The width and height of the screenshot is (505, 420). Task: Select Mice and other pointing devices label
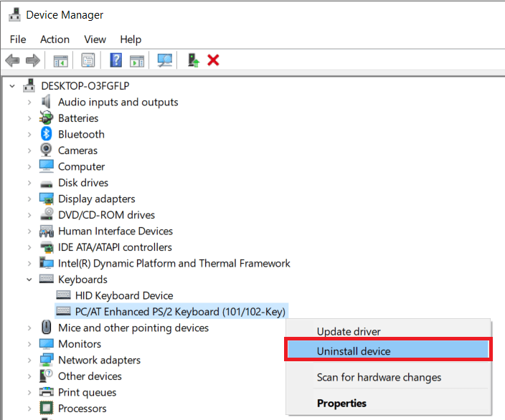pyautogui.click(x=133, y=328)
